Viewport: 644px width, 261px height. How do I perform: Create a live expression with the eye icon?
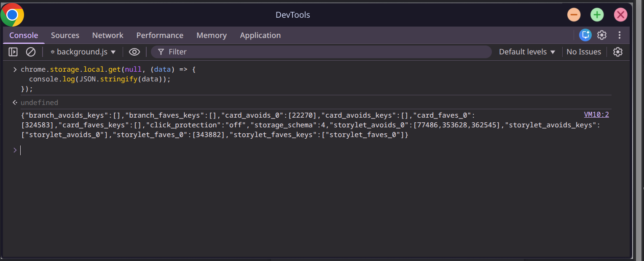pos(134,51)
